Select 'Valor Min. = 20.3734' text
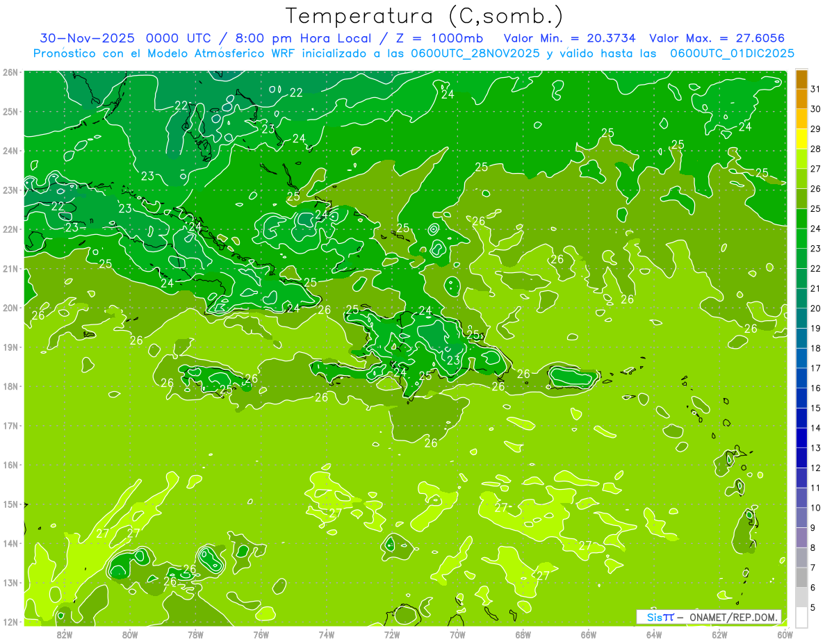Image resolution: width=834 pixels, height=644 pixels. pos(569,38)
